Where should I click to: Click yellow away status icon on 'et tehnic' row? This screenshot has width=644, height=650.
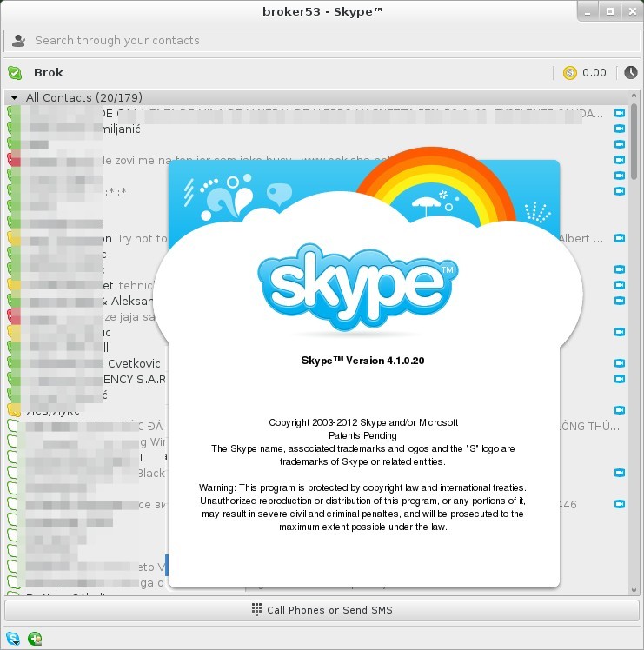(14, 285)
